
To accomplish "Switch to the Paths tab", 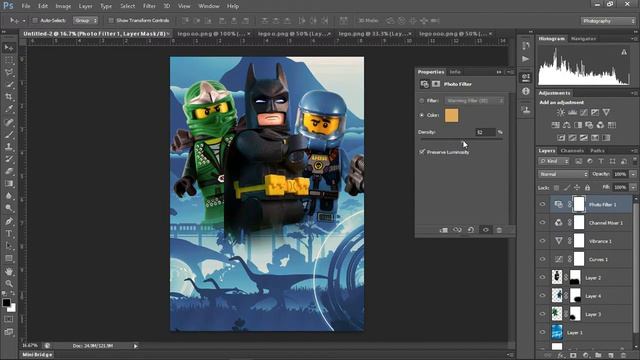I will (597, 151).
